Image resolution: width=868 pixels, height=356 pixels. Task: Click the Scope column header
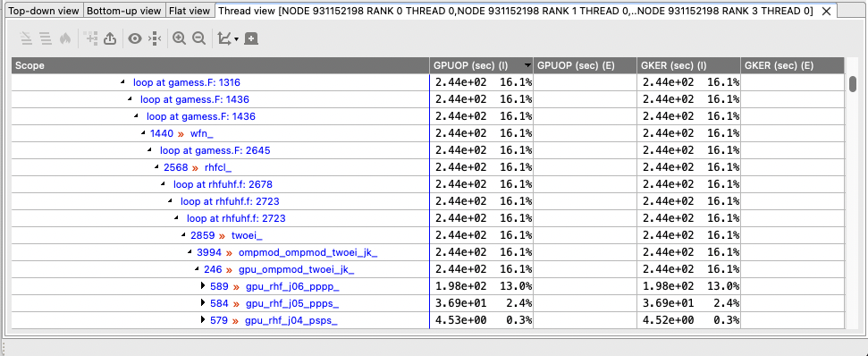(x=221, y=65)
